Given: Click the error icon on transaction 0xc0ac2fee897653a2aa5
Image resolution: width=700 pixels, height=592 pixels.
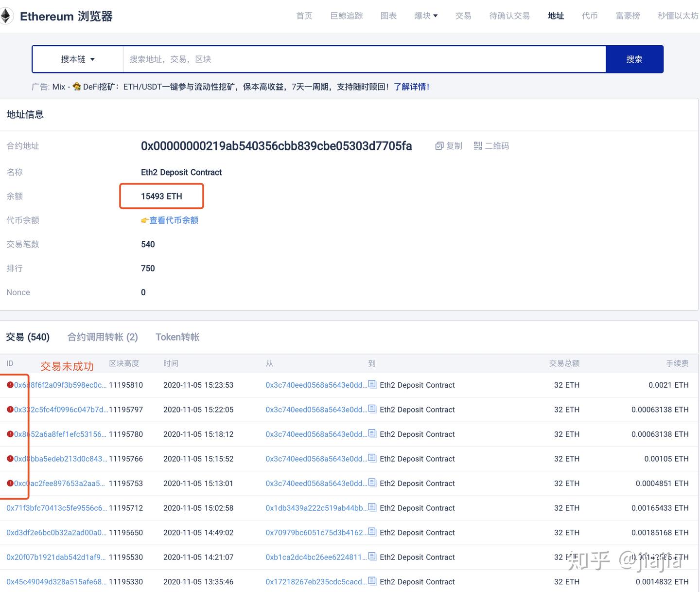Looking at the screenshot, I should click(x=10, y=483).
